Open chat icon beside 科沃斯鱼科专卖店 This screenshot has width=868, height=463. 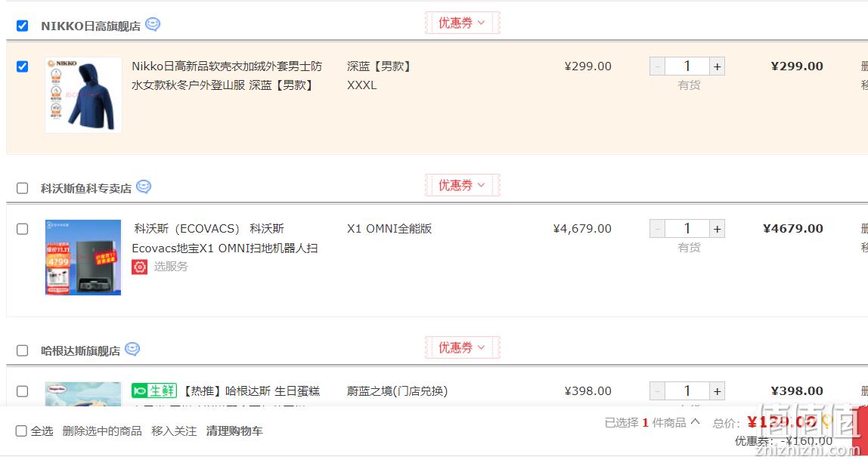click(144, 187)
